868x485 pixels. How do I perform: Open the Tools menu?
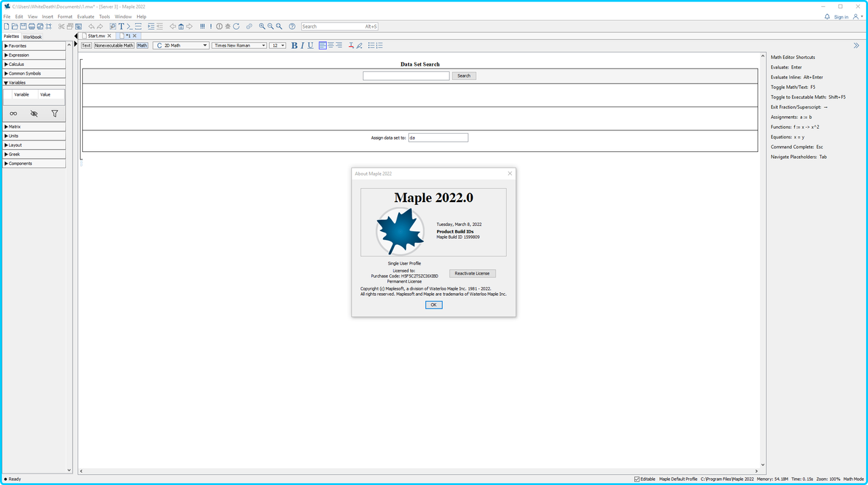[104, 16]
